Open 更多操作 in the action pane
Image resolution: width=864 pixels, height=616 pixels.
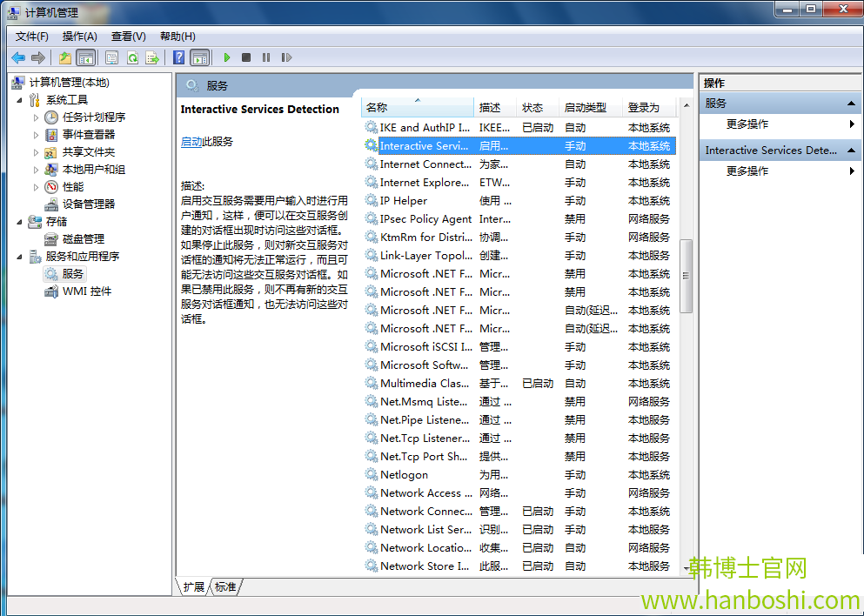(746, 124)
